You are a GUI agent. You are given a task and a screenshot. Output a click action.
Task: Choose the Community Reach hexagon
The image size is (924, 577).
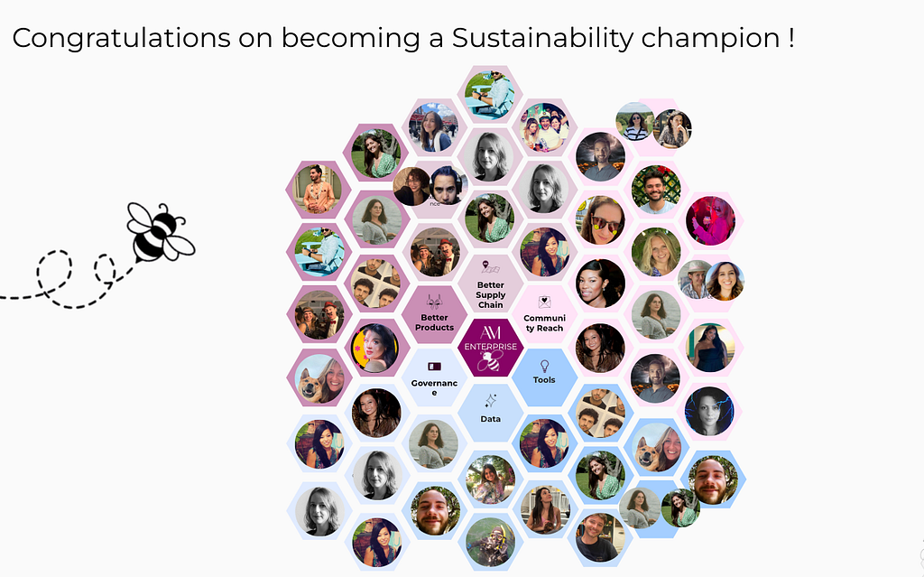point(544,316)
